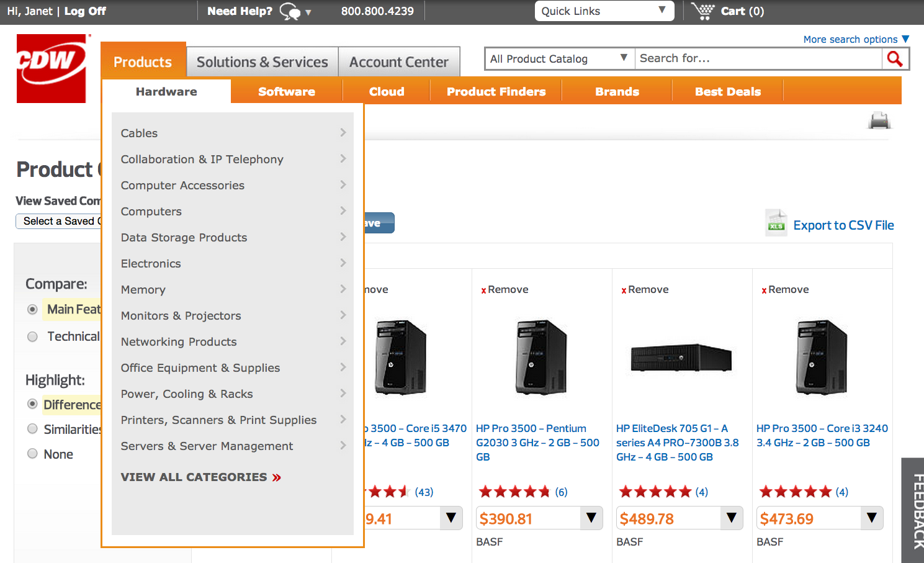924x563 pixels.
Task: Click red x Remove for Pentium G2030 product
Action: 505,290
